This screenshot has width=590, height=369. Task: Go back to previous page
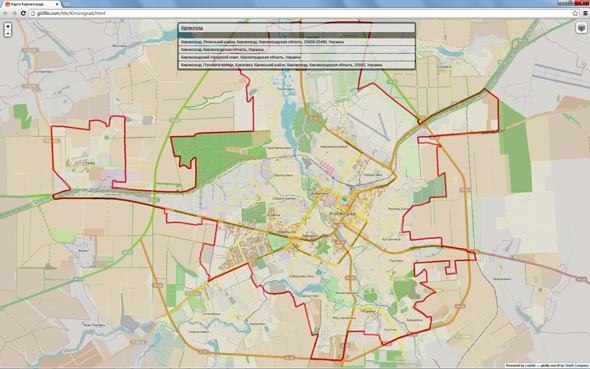tap(6, 13)
